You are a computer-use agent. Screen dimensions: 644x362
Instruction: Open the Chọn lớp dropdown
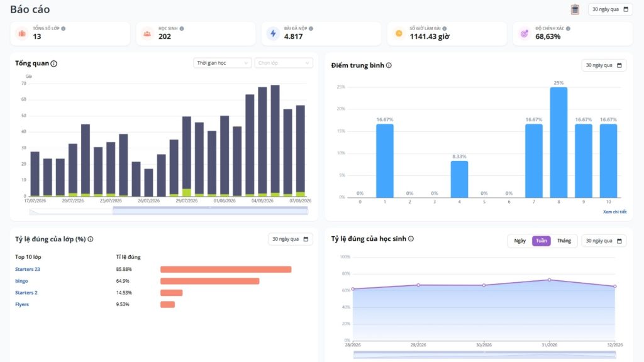(x=284, y=63)
